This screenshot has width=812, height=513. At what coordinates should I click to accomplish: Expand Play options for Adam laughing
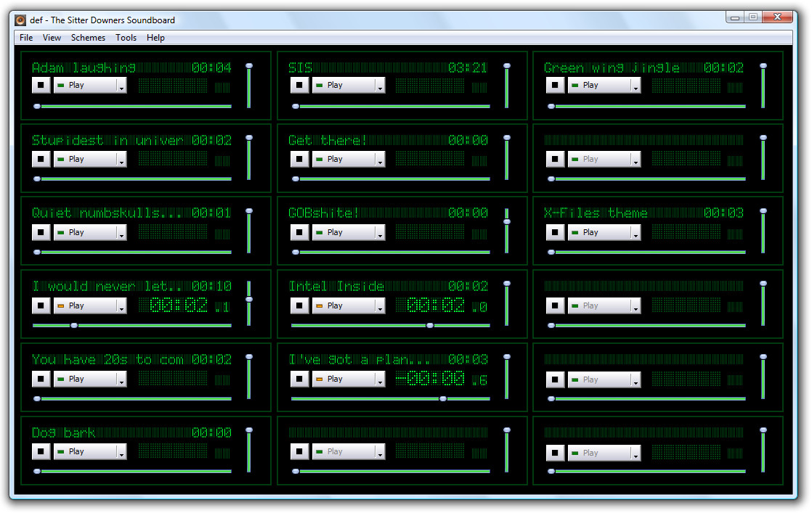122,86
